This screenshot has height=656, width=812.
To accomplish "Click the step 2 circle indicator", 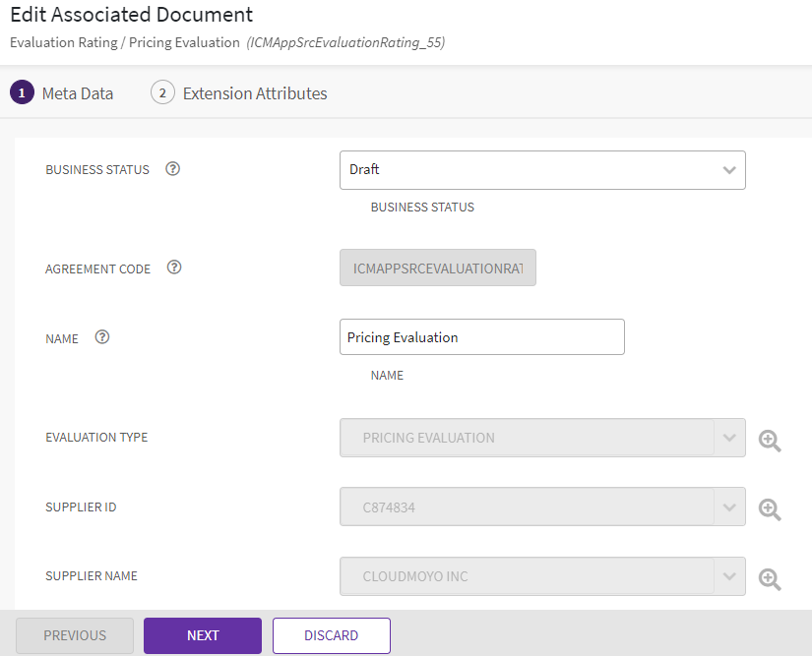I will (162, 93).
